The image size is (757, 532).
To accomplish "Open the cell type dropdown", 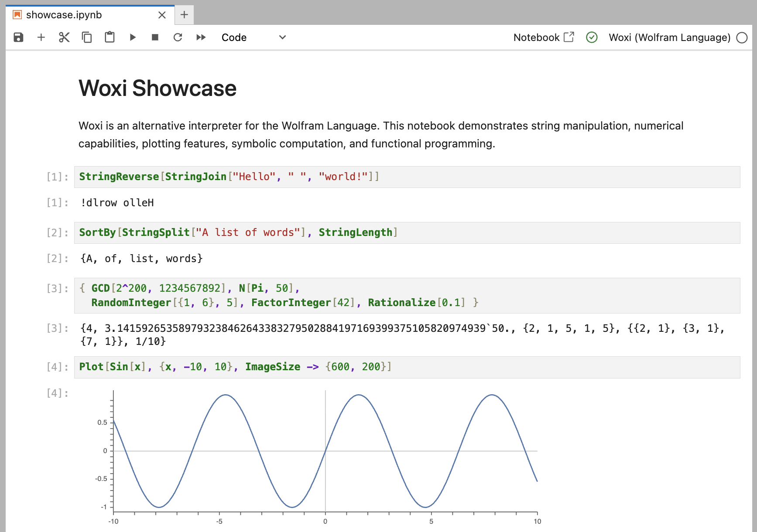I will [x=282, y=38].
